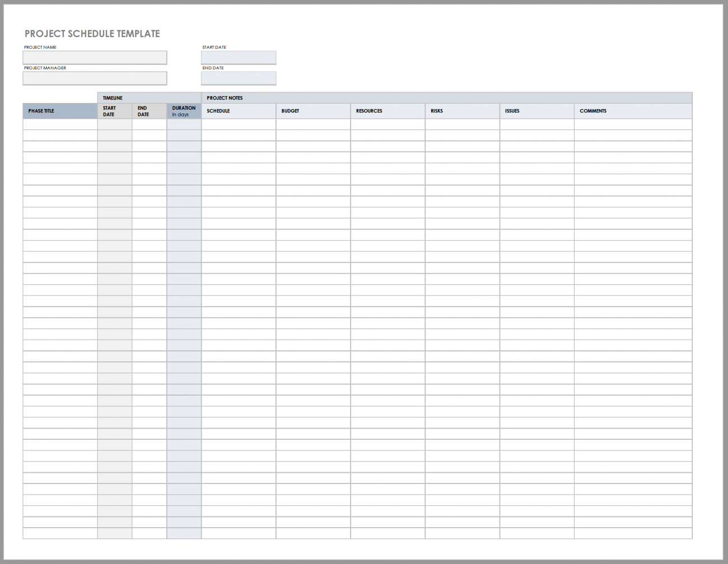Viewport: 728px width, 564px height.
Task: Click the Start Date input field
Action: click(238, 57)
